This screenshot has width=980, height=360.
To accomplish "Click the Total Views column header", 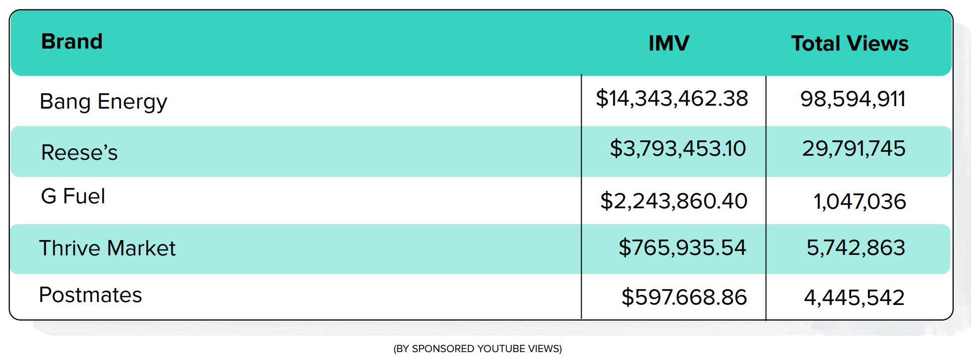I will [x=850, y=44].
